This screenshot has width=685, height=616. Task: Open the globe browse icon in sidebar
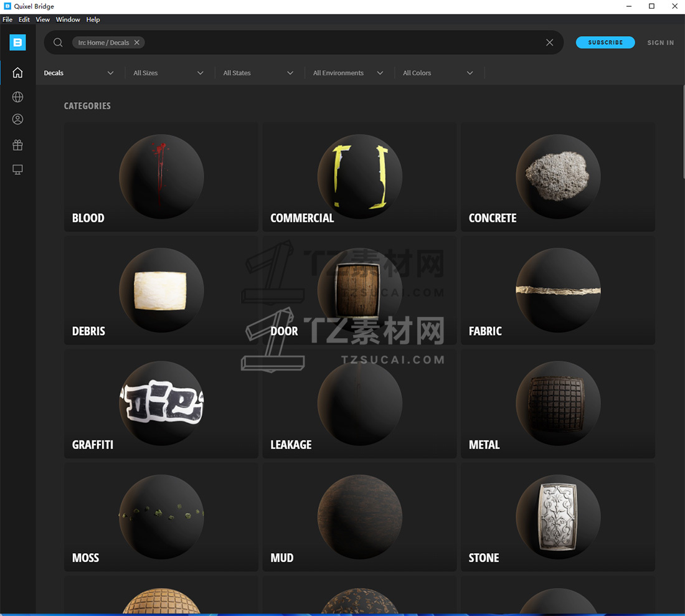pyautogui.click(x=17, y=97)
